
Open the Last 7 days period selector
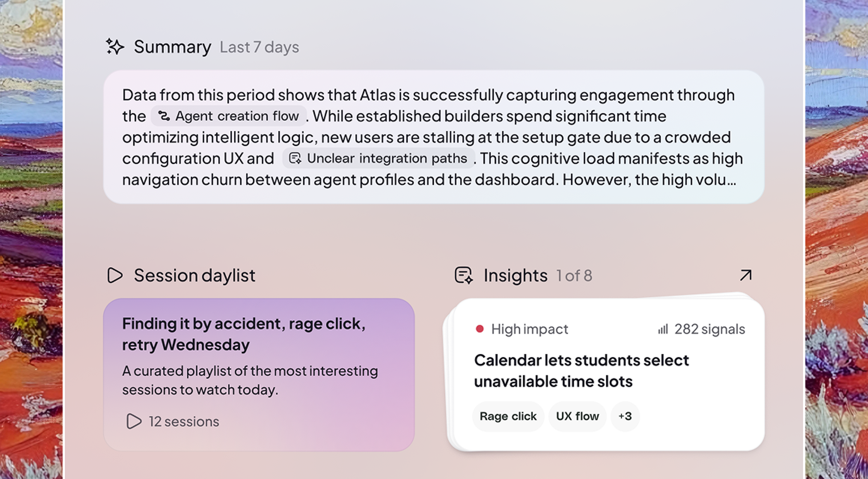click(x=259, y=47)
